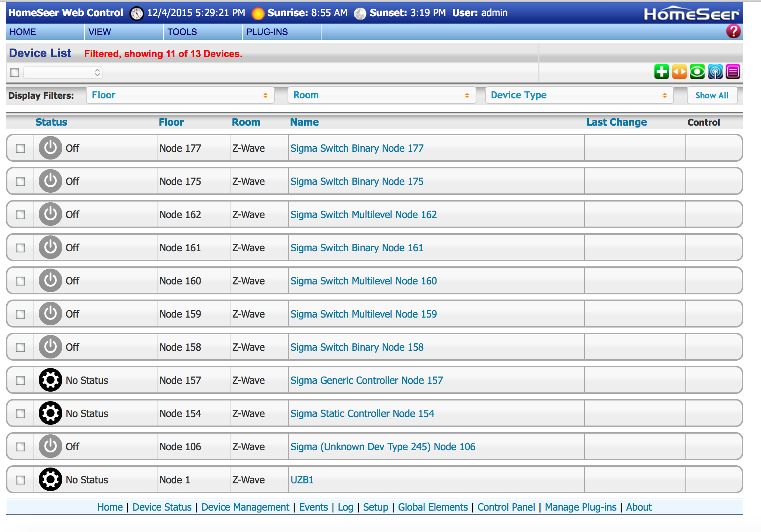Click power icon for Node 160 row
The image size is (761, 532).
pyautogui.click(x=51, y=280)
